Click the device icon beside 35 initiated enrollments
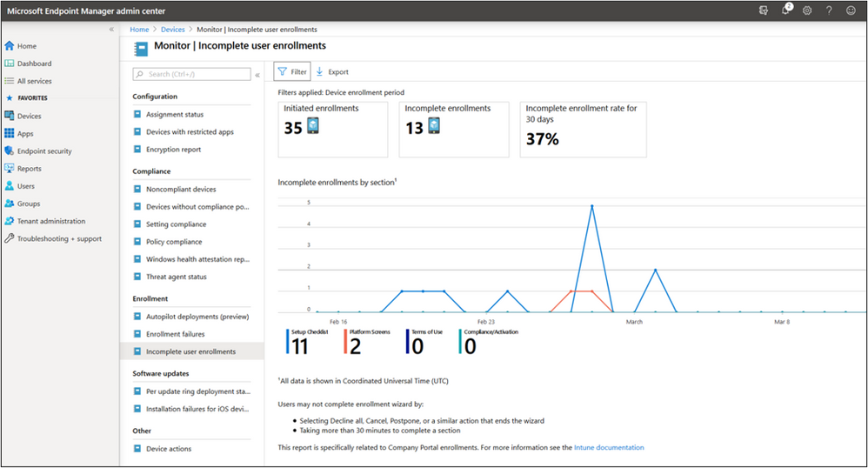The width and height of the screenshot is (868, 468). pos(313,126)
